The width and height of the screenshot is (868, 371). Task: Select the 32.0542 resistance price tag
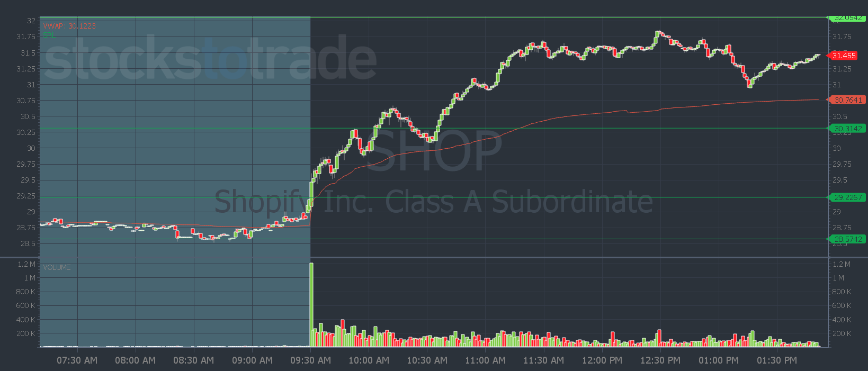(x=848, y=18)
